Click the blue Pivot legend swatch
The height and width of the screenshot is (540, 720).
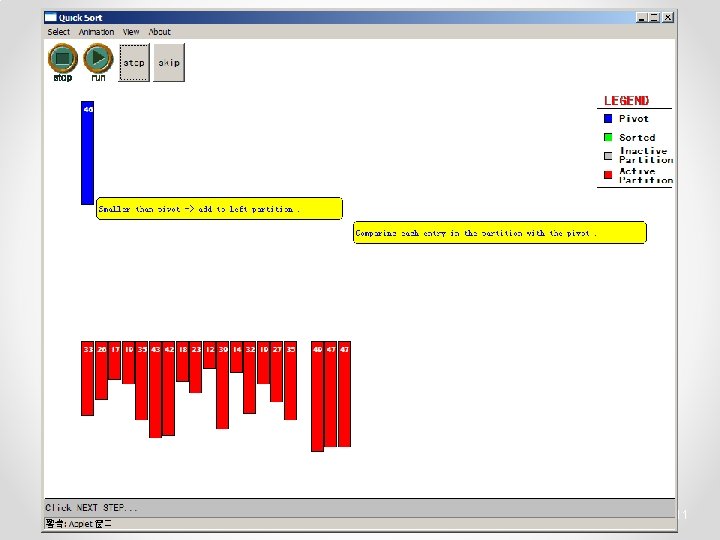(608, 118)
